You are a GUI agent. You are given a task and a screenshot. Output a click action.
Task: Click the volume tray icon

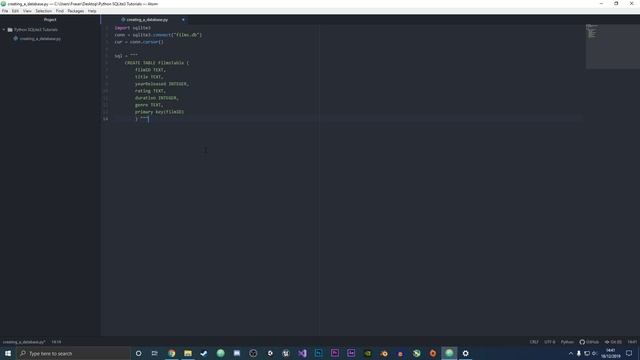(x=594, y=353)
